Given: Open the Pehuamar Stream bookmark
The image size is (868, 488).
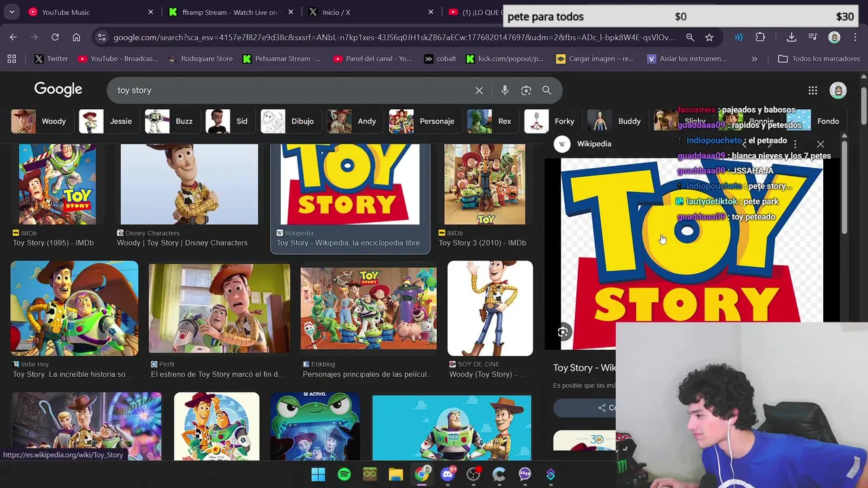Looking at the screenshot, I should click(281, 59).
